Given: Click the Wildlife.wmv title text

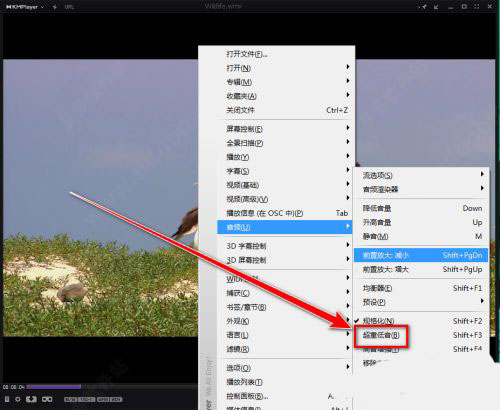Looking at the screenshot, I should pos(223,6).
